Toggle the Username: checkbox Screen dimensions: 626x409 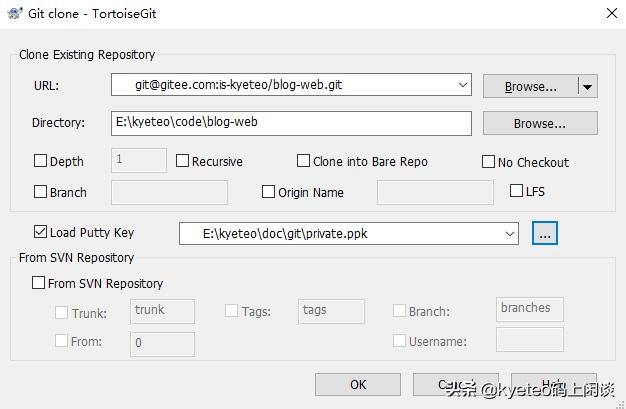tap(399, 341)
